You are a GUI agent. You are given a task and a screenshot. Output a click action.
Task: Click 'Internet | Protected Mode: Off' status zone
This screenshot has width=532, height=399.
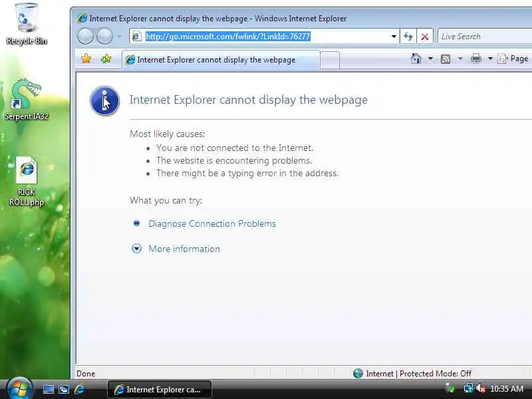(x=412, y=374)
